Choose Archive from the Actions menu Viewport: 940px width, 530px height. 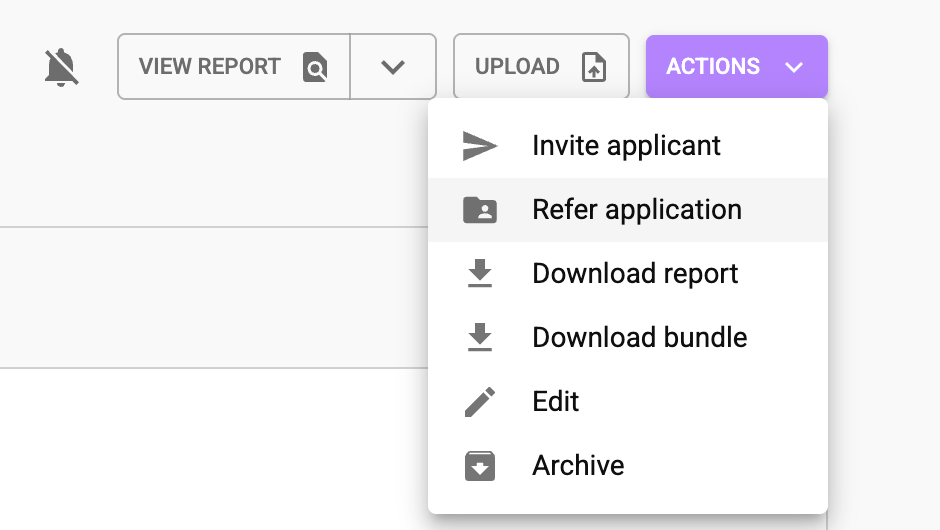(x=628, y=465)
